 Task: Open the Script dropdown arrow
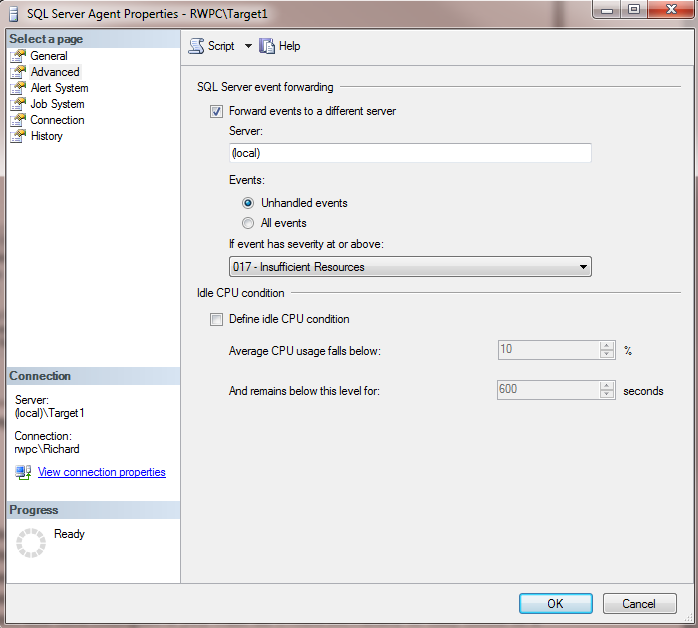(x=248, y=46)
